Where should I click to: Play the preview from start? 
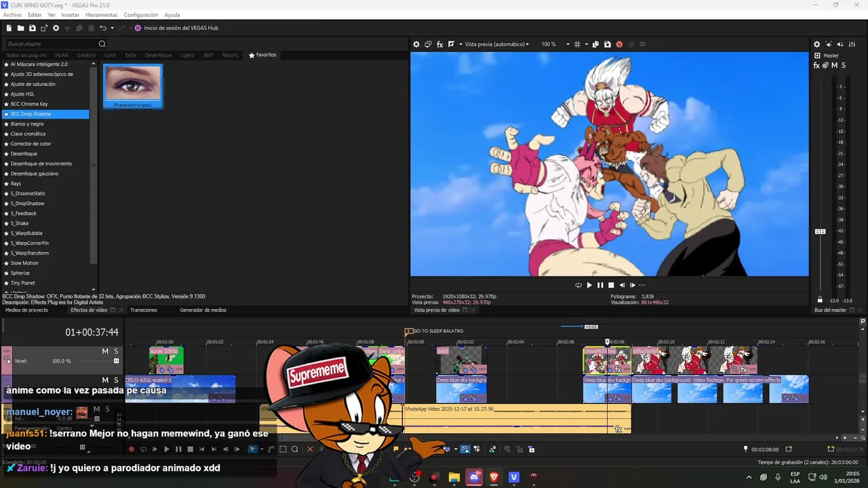tap(589, 285)
